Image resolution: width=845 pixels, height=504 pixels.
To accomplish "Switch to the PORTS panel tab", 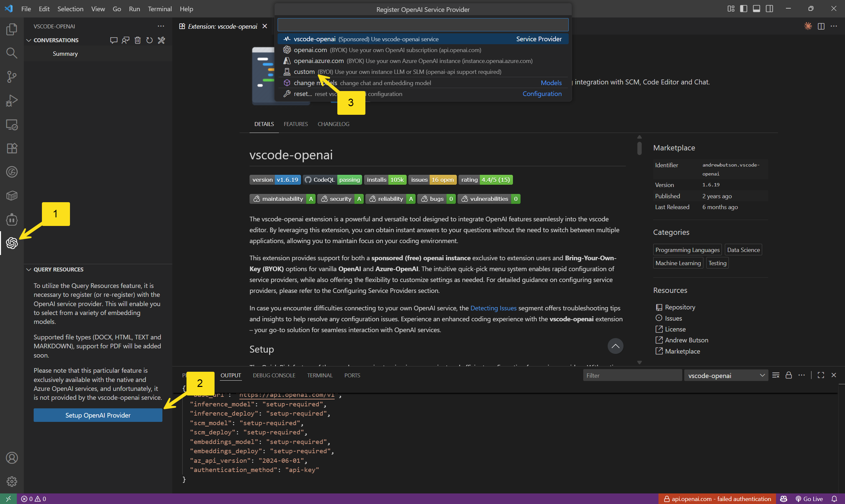I will (352, 375).
